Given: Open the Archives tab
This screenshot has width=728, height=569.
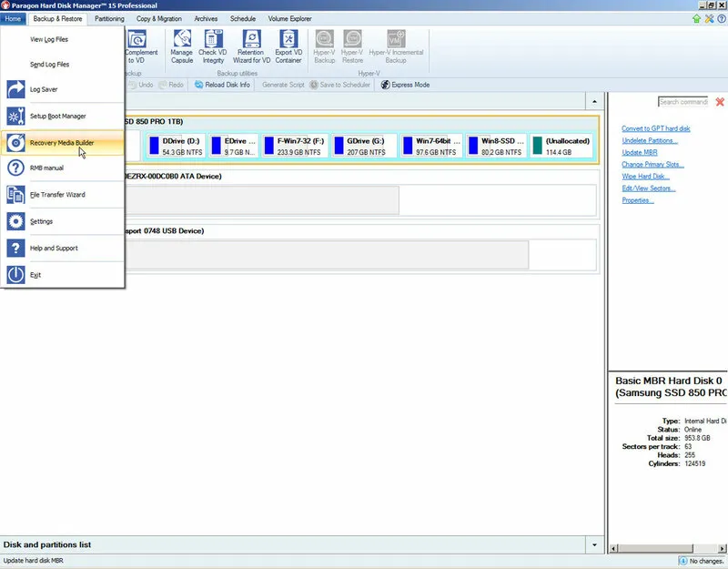Looking at the screenshot, I should pyautogui.click(x=206, y=19).
